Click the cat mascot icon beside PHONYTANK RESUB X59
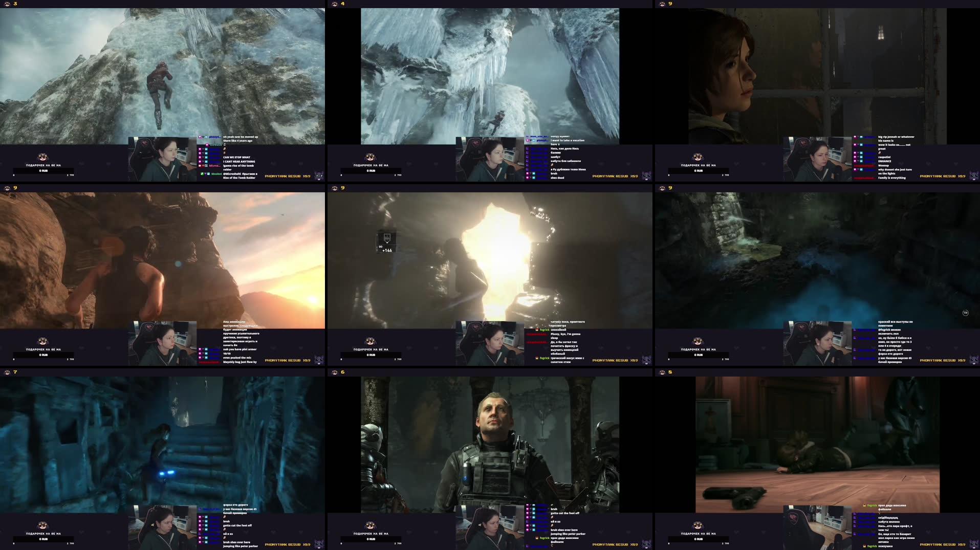This screenshot has width=980, height=550. [319, 176]
